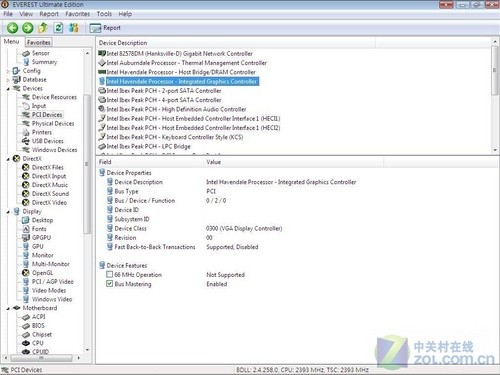Toggle the 66 MHz Operation checkbox
This screenshot has height=375, width=500.
tap(109, 274)
